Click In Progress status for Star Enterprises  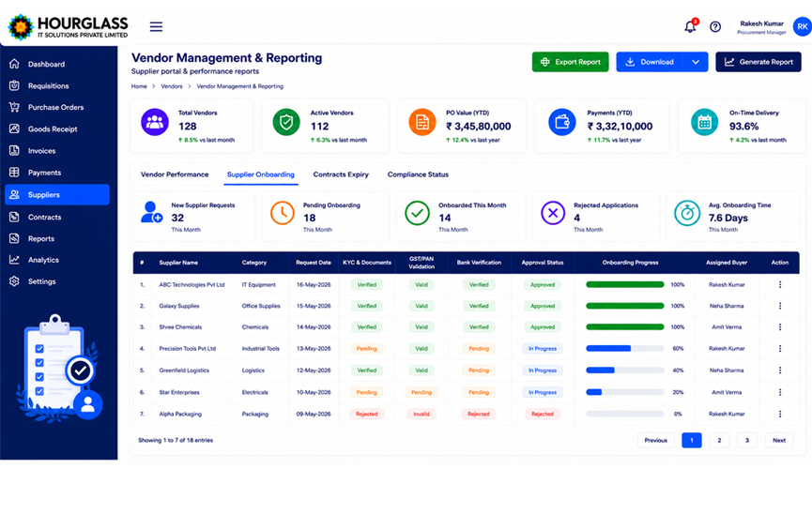click(543, 392)
